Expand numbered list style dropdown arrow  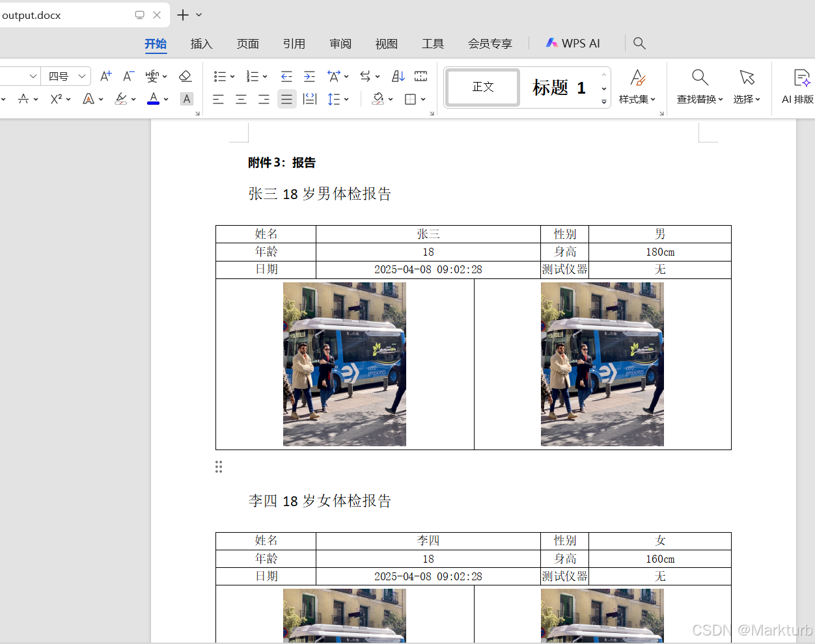pos(265,77)
